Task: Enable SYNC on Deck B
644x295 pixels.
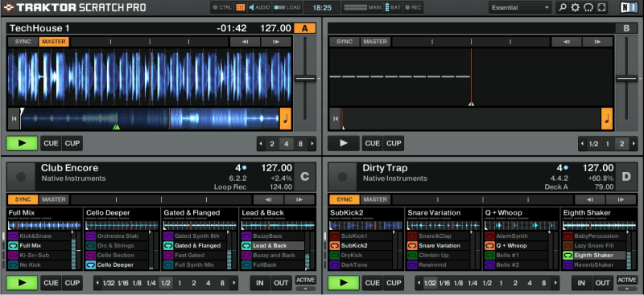Action: [x=345, y=42]
